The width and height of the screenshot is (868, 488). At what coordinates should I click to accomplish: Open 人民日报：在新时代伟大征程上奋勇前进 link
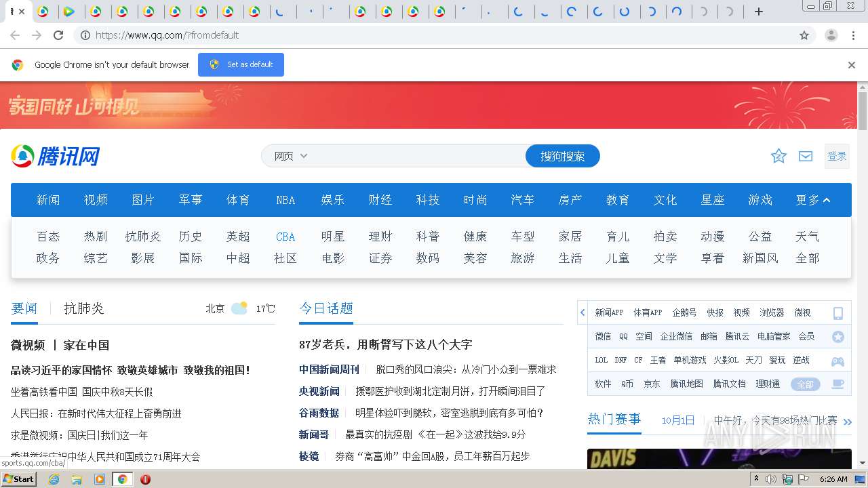pyautogui.click(x=96, y=413)
